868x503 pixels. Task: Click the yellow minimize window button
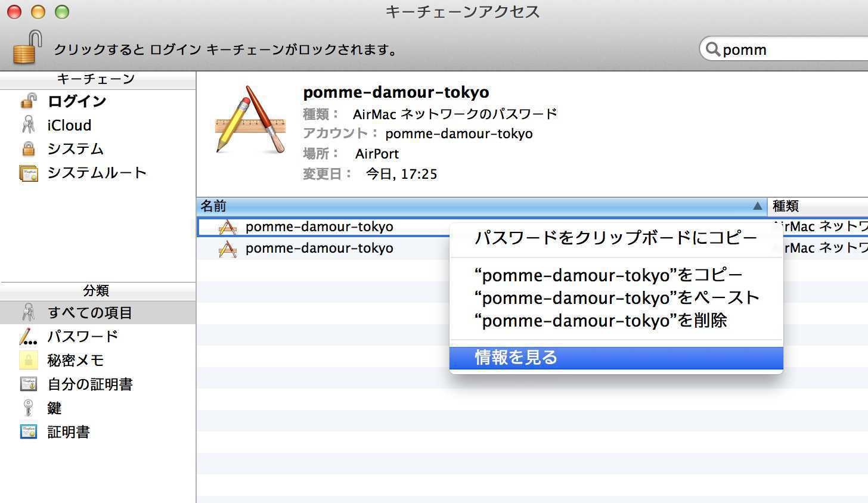coord(38,11)
